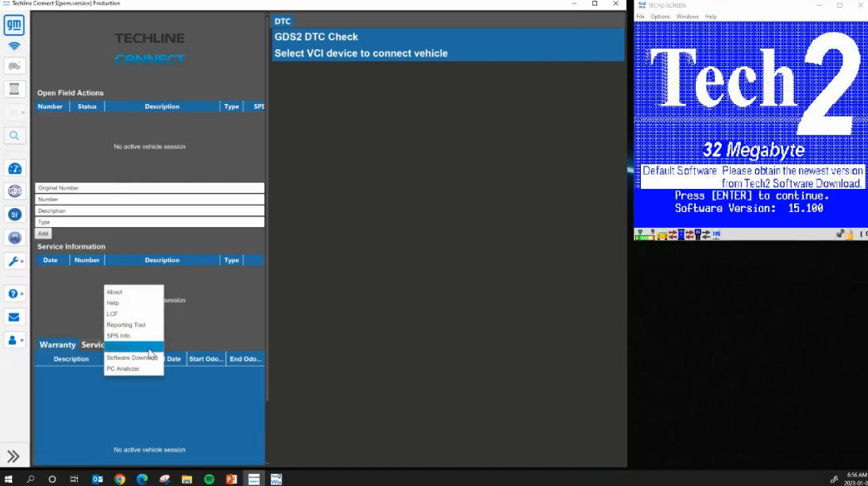Image resolution: width=868 pixels, height=486 pixels.
Task: Open SI service information icon
Action: pyautogui.click(x=14, y=214)
